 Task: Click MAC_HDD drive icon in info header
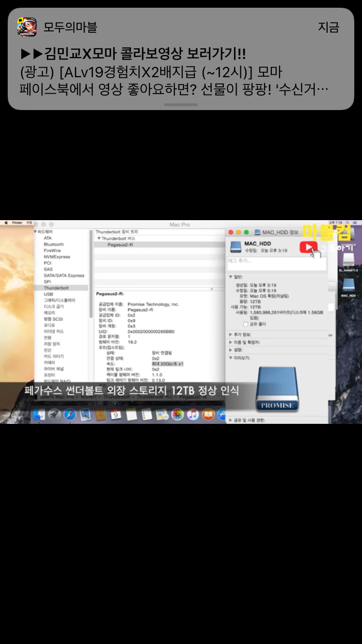tap(236, 247)
